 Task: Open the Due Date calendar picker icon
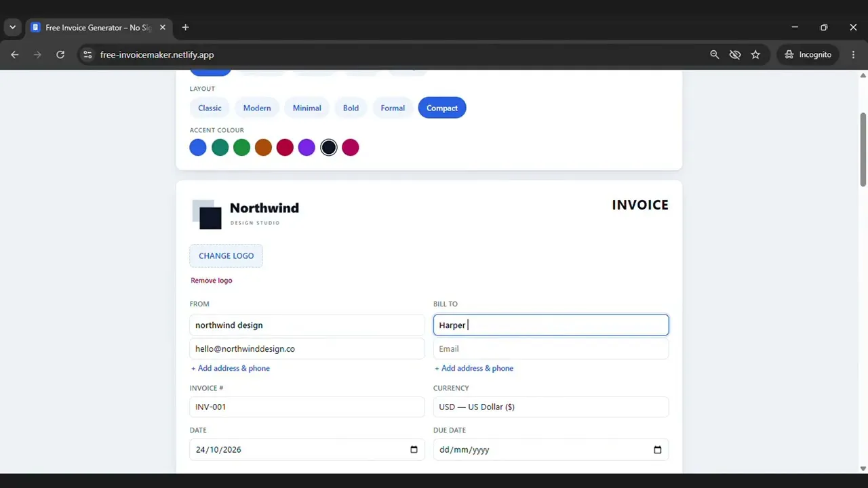[x=657, y=449]
